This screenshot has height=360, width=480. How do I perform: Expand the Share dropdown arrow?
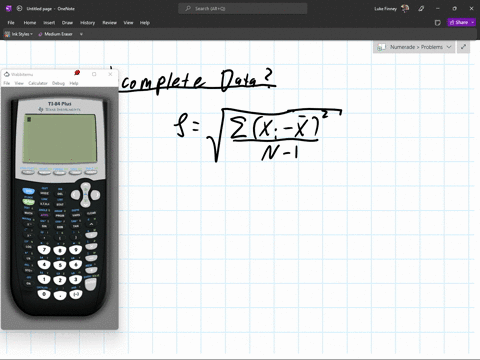click(x=473, y=22)
